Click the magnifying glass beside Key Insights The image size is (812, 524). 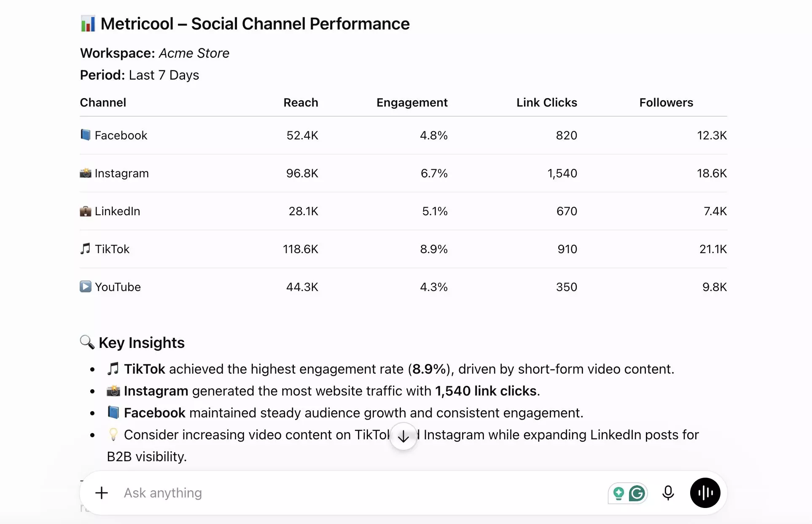(x=87, y=342)
